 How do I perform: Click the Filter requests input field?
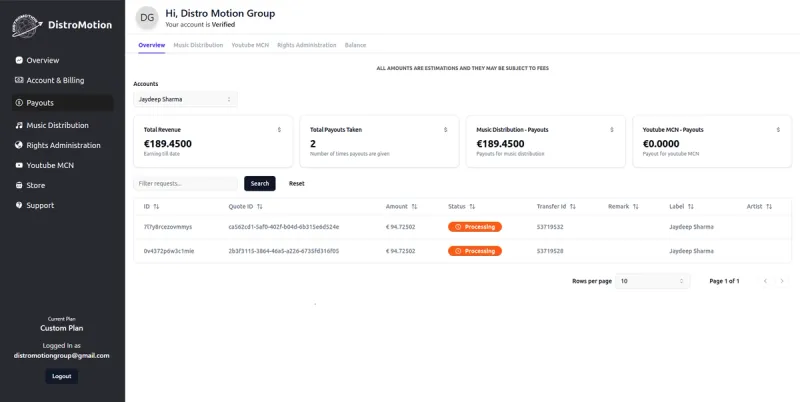185,184
